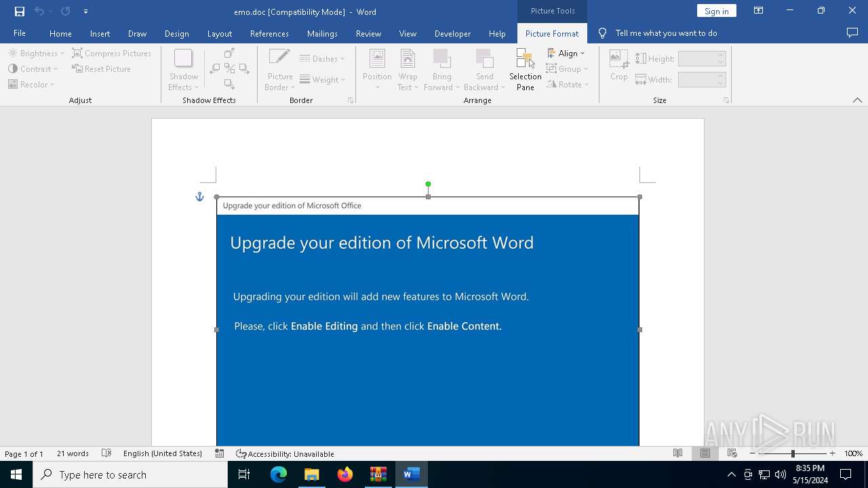
Task: Open the Border group dialog launcher
Action: click(x=351, y=100)
